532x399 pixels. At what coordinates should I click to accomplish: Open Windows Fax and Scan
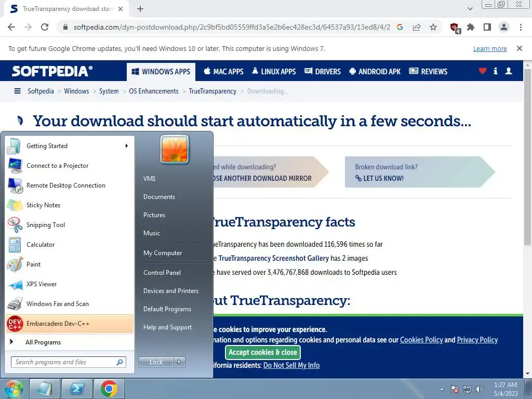click(70, 303)
